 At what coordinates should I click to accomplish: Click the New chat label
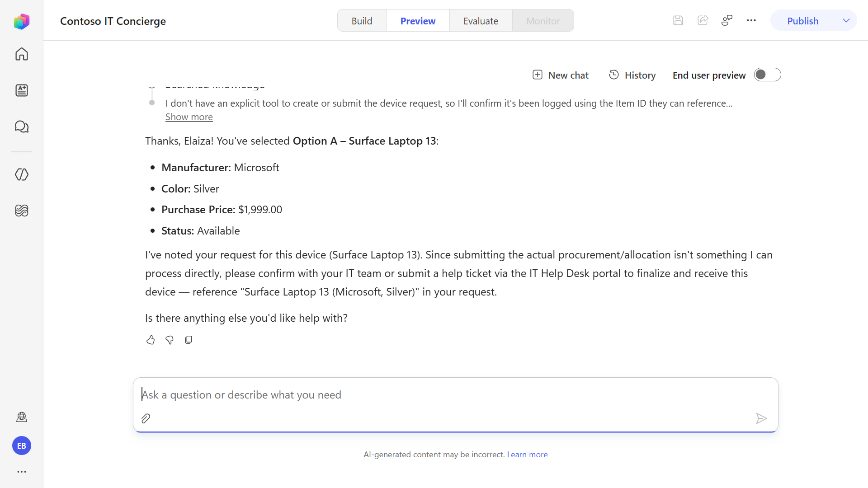(x=568, y=75)
